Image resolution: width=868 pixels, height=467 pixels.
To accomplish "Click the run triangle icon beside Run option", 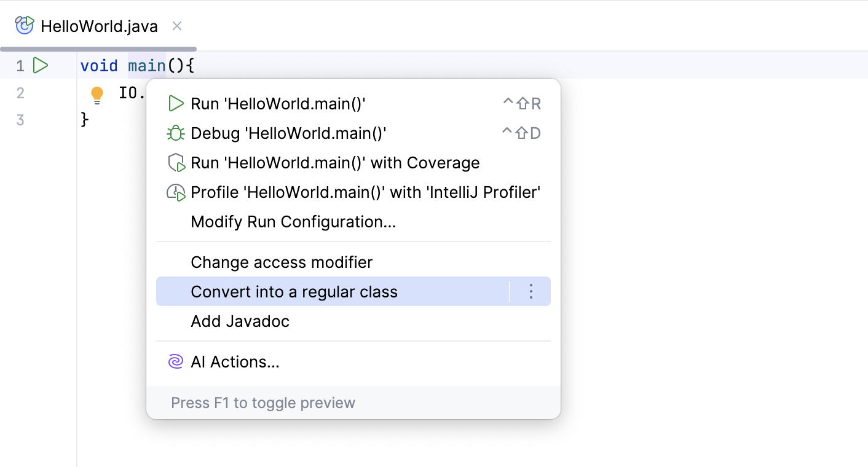I will [175, 103].
